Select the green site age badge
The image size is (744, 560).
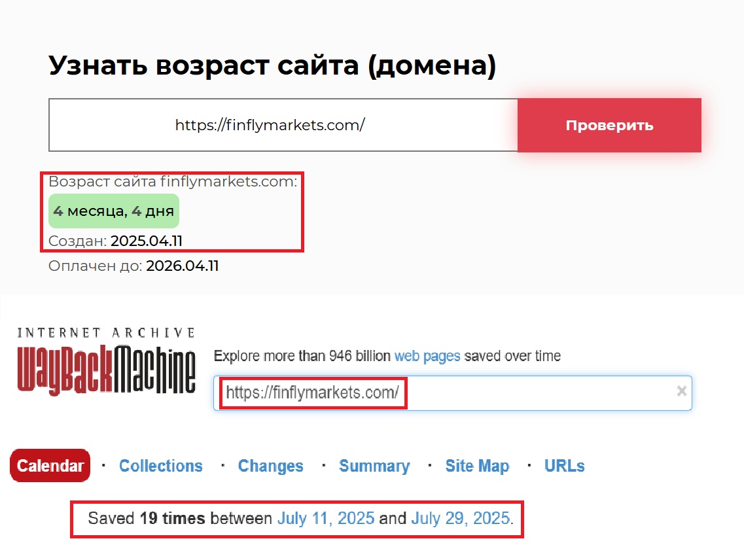click(x=113, y=211)
